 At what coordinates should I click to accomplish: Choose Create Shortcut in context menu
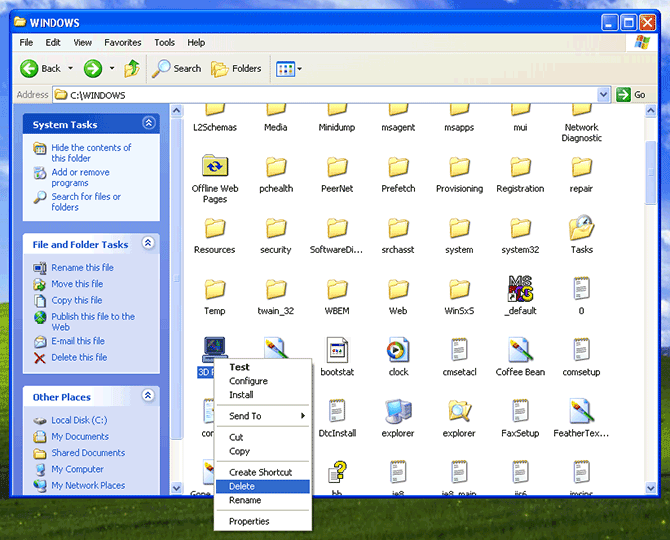click(x=263, y=472)
